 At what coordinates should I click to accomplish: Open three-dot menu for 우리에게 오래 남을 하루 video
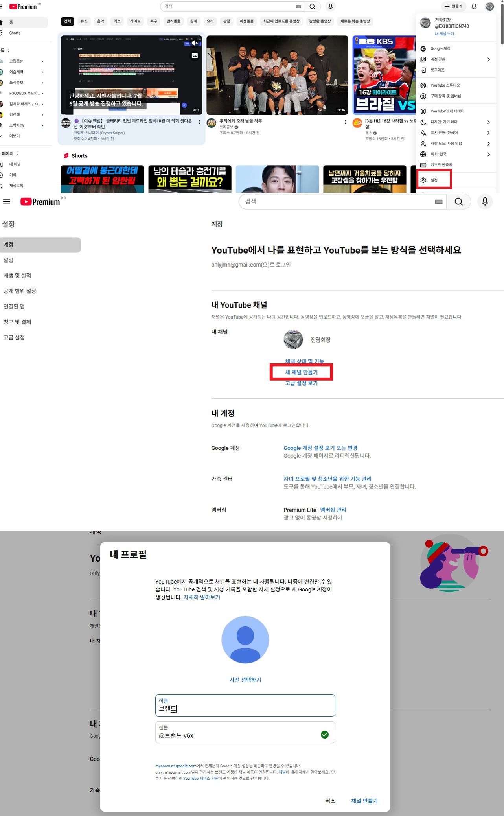(346, 122)
